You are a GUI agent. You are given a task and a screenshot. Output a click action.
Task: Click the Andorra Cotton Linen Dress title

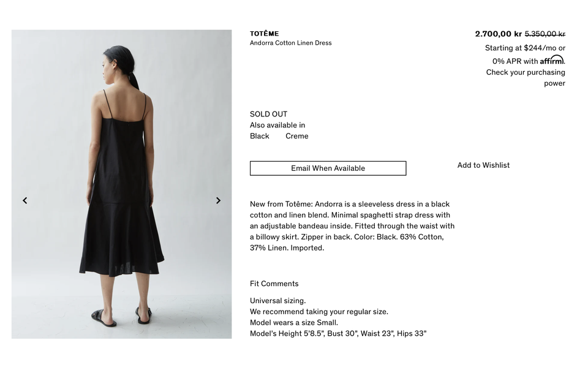coord(290,43)
